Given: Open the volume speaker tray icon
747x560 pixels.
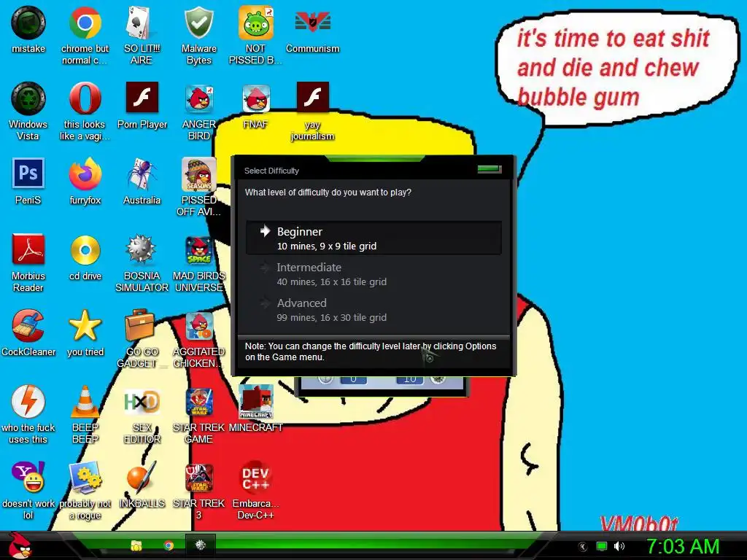Looking at the screenshot, I should click(x=619, y=546).
